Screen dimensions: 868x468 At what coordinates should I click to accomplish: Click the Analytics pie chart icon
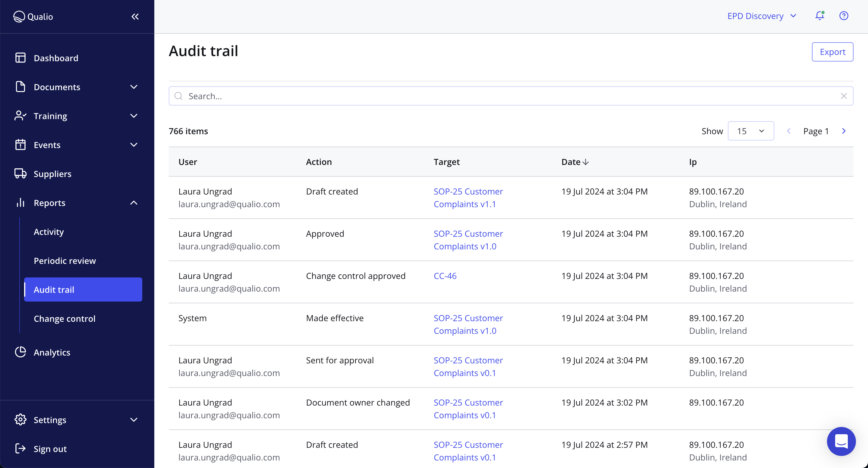tap(20, 352)
